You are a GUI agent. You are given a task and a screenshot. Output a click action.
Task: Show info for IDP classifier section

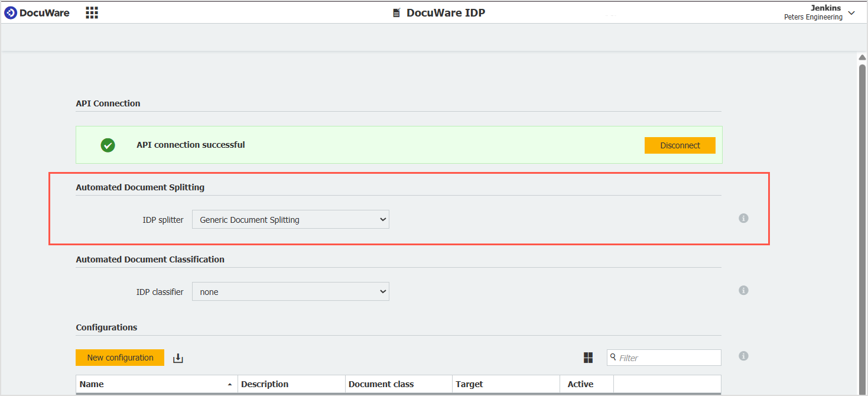(x=743, y=290)
